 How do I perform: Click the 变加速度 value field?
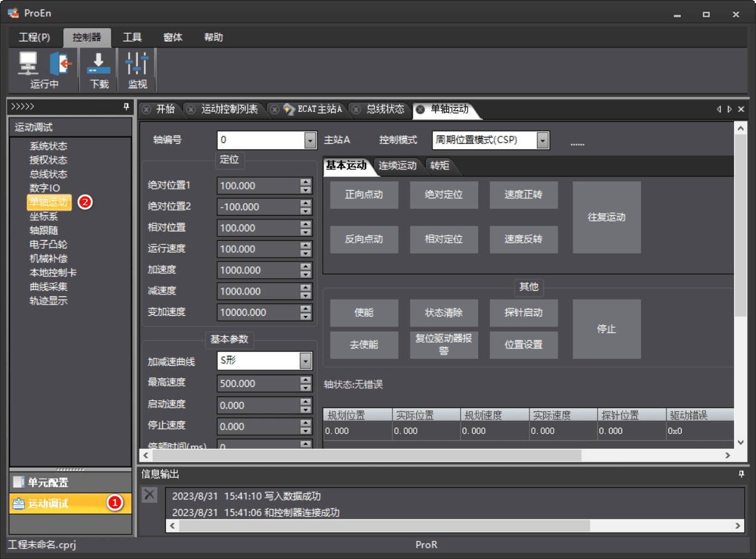click(x=258, y=313)
